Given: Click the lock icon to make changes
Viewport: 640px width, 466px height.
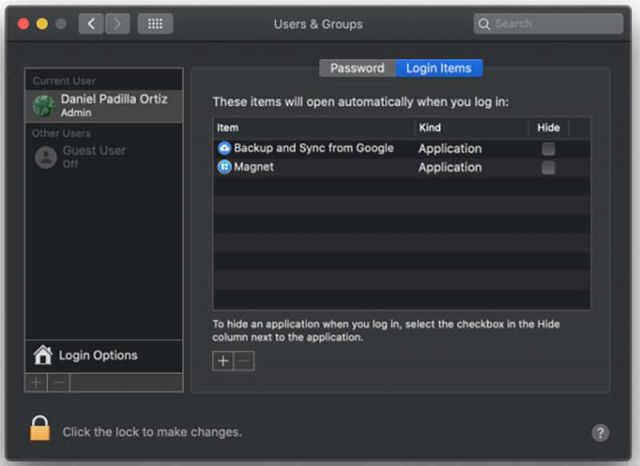Looking at the screenshot, I should coord(40,430).
